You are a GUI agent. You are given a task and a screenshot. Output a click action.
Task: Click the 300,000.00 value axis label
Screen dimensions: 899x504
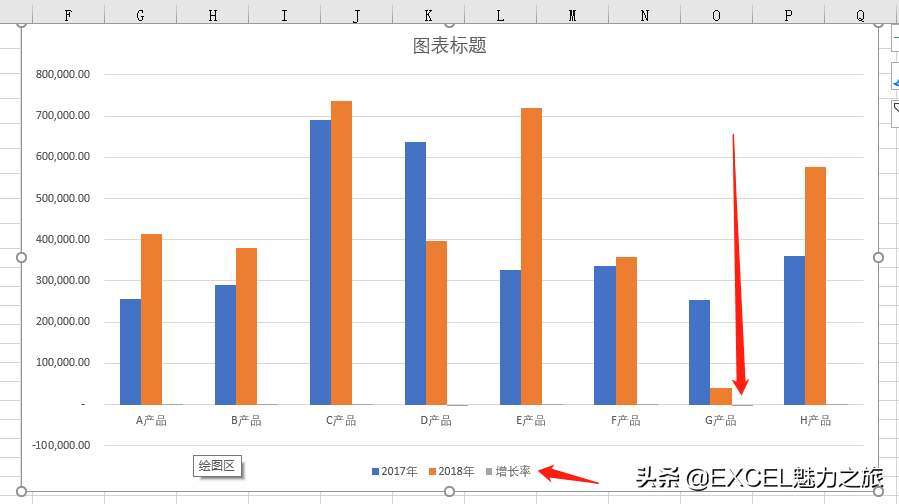click(62, 280)
